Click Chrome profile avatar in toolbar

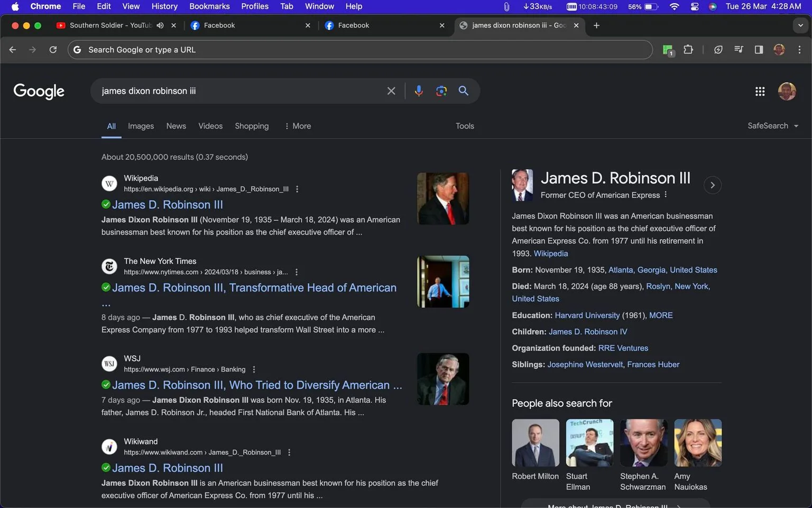[x=779, y=50]
